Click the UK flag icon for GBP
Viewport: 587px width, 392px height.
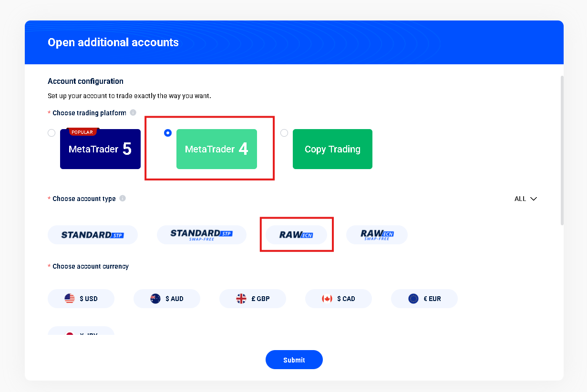coord(241,299)
